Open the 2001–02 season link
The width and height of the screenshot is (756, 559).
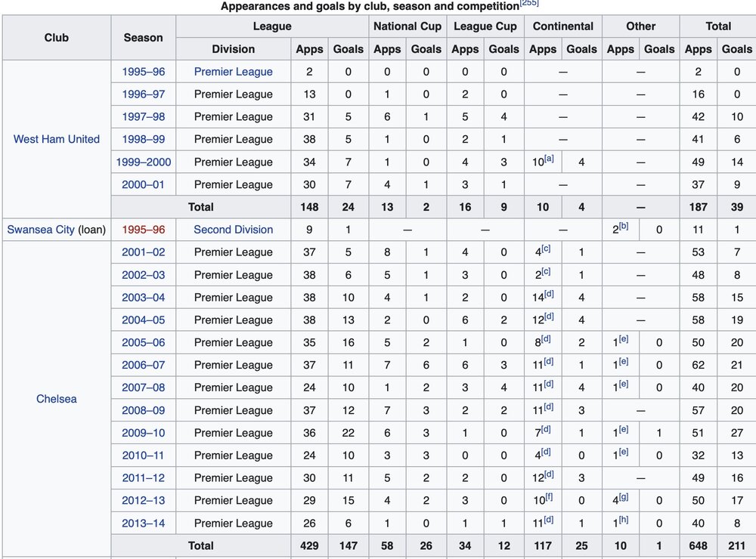point(143,252)
